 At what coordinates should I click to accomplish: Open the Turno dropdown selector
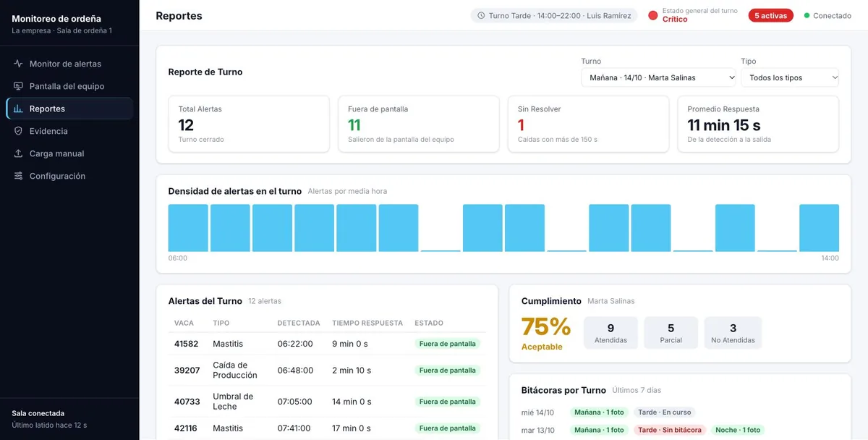pyautogui.click(x=659, y=77)
